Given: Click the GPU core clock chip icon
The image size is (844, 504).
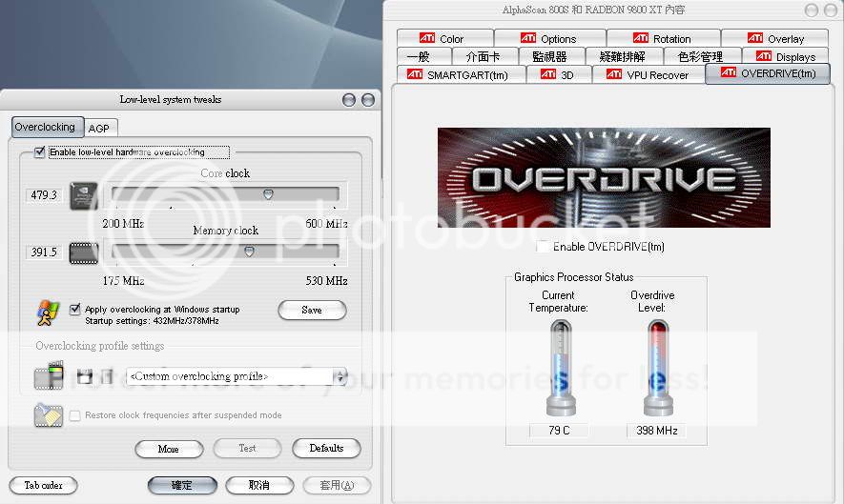Looking at the screenshot, I should (x=84, y=194).
